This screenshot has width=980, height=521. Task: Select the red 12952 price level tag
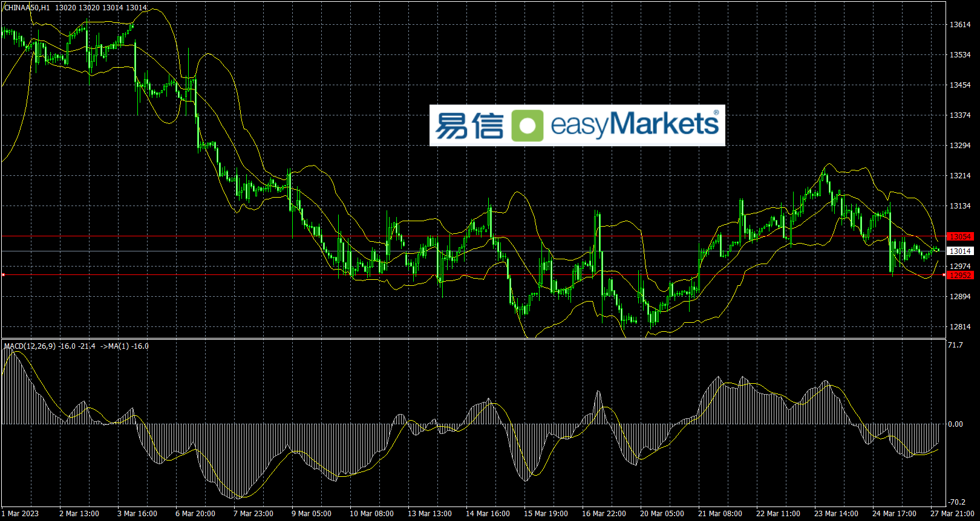pyautogui.click(x=960, y=276)
